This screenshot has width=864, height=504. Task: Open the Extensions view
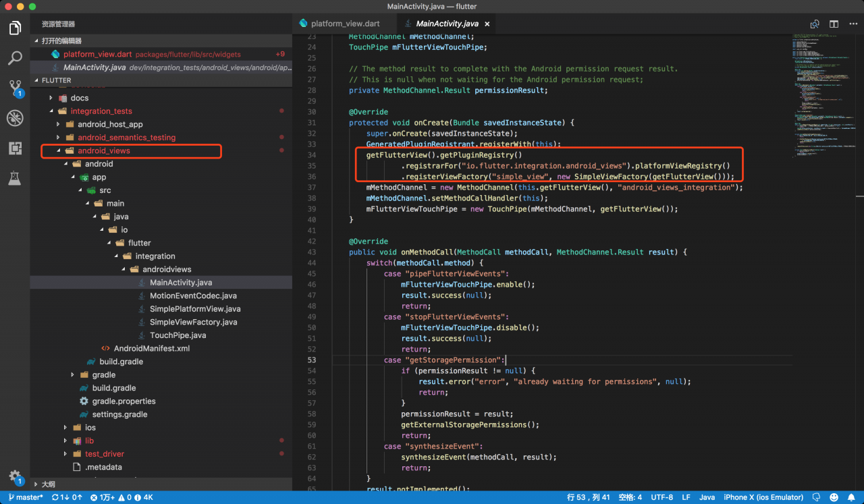click(x=15, y=148)
